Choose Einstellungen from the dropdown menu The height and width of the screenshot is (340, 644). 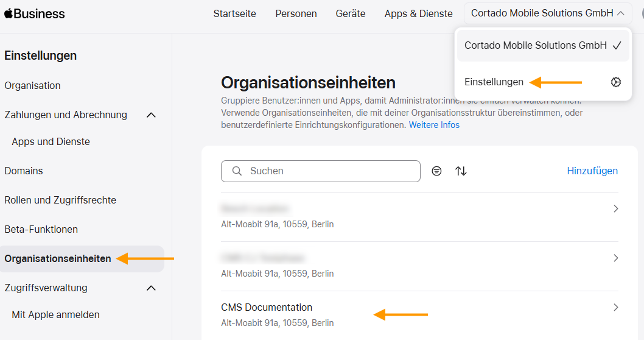click(543, 82)
